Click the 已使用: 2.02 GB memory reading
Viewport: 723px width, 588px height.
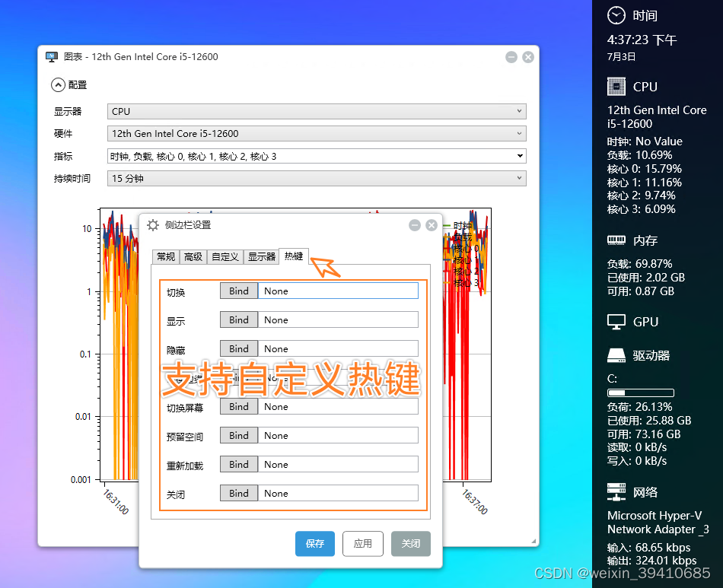(x=645, y=278)
